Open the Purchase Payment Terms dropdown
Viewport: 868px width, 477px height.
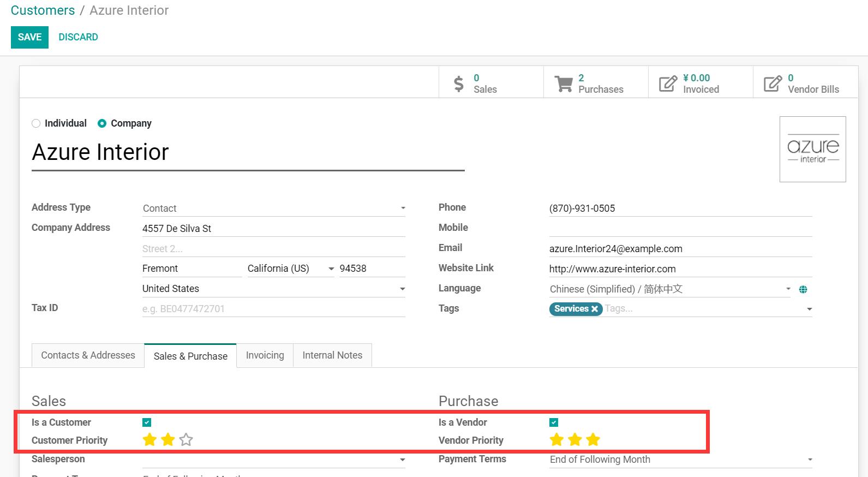pos(681,460)
